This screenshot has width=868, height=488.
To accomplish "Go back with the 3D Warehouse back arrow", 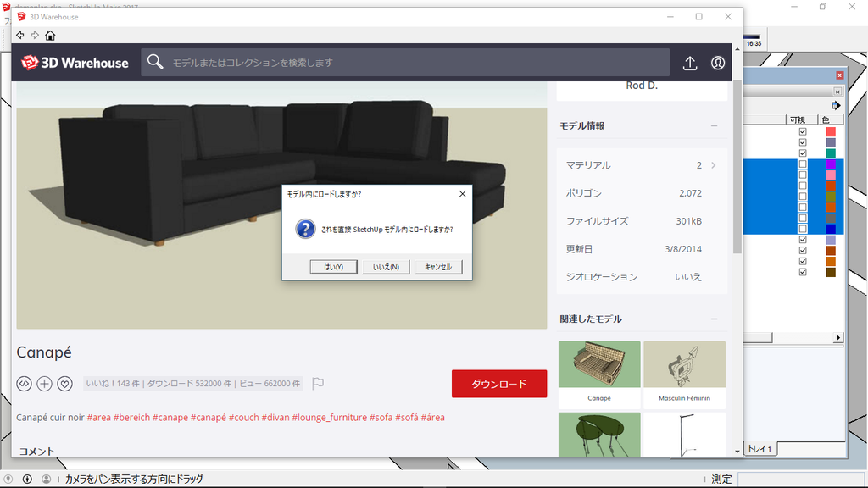I will coord(20,36).
